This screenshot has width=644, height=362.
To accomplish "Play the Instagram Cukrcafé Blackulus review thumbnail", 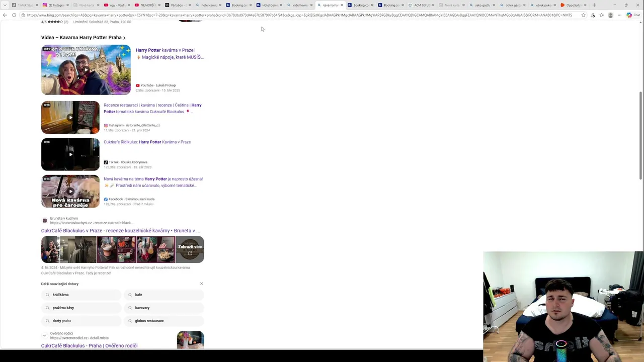I will click(x=70, y=117).
